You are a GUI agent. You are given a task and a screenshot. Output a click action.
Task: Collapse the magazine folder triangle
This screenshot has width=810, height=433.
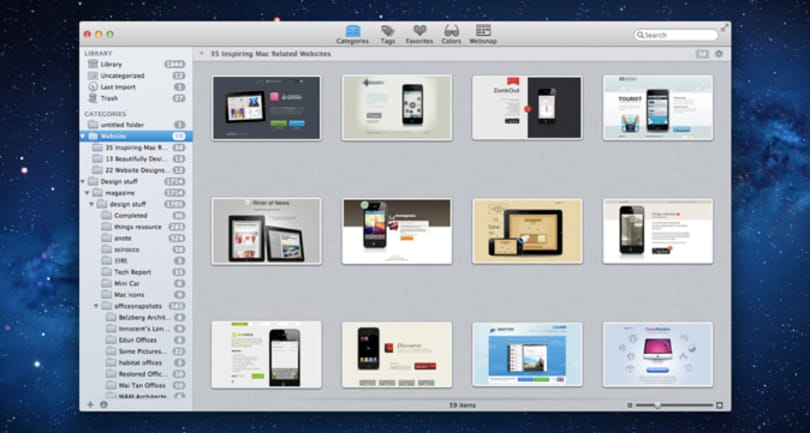click(87, 193)
